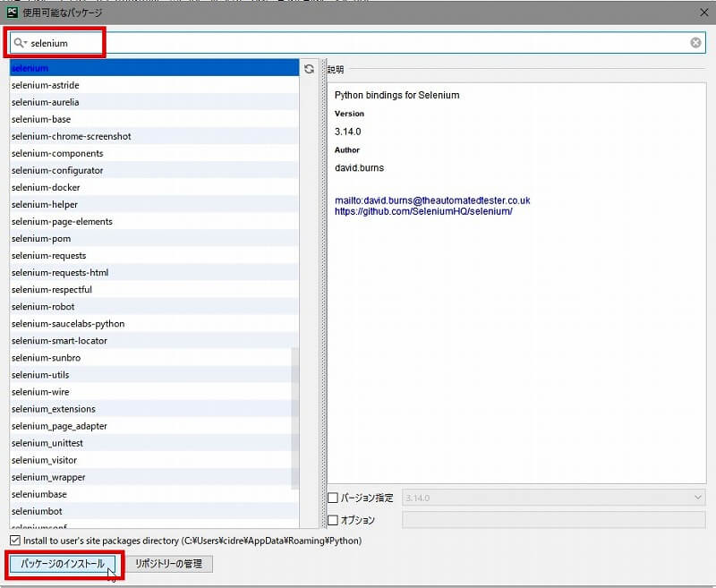Select selenium-components package
Image resolution: width=716 pixels, height=588 pixels.
(x=154, y=153)
